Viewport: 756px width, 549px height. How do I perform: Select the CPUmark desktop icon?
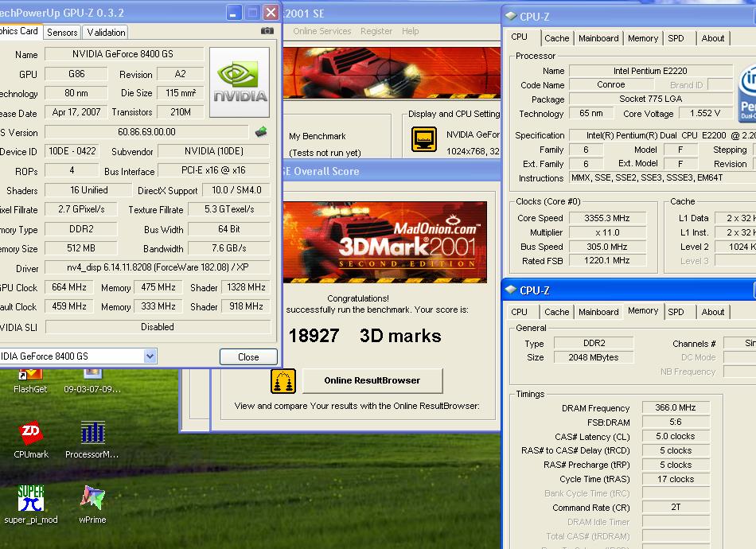coord(31,439)
